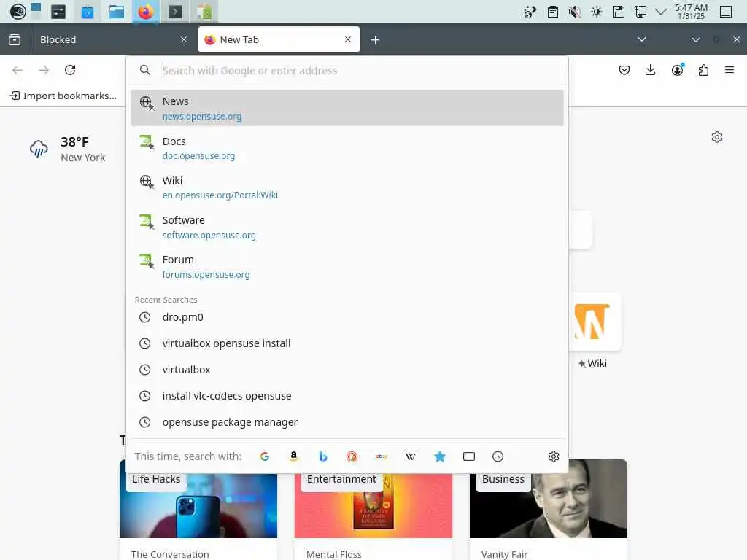Open the clipboard tray icon

coord(553,12)
